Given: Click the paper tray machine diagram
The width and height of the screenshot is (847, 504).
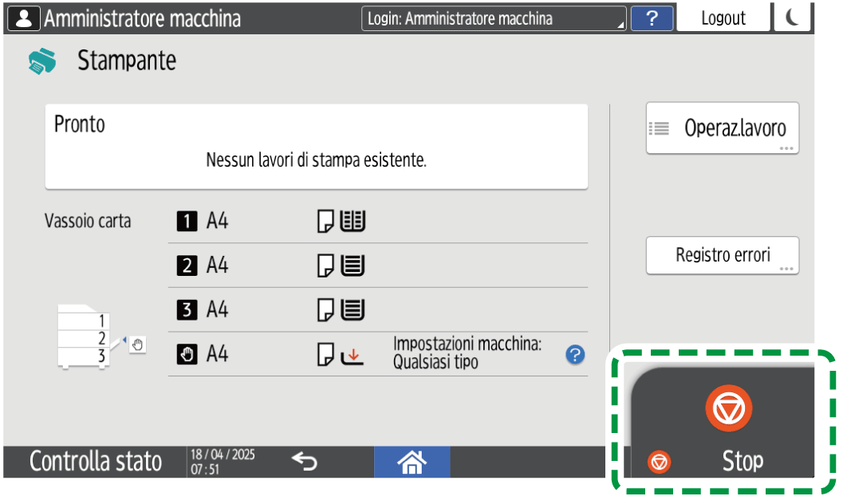Looking at the screenshot, I should [84, 337].
